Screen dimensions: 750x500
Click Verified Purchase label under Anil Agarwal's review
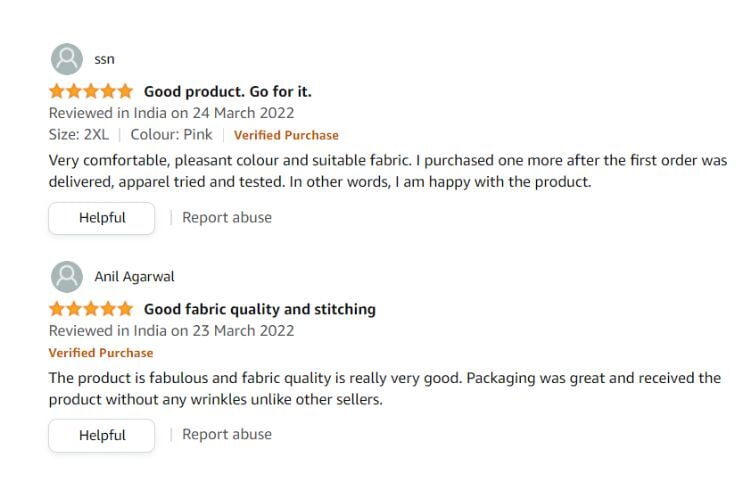(101, 353)
